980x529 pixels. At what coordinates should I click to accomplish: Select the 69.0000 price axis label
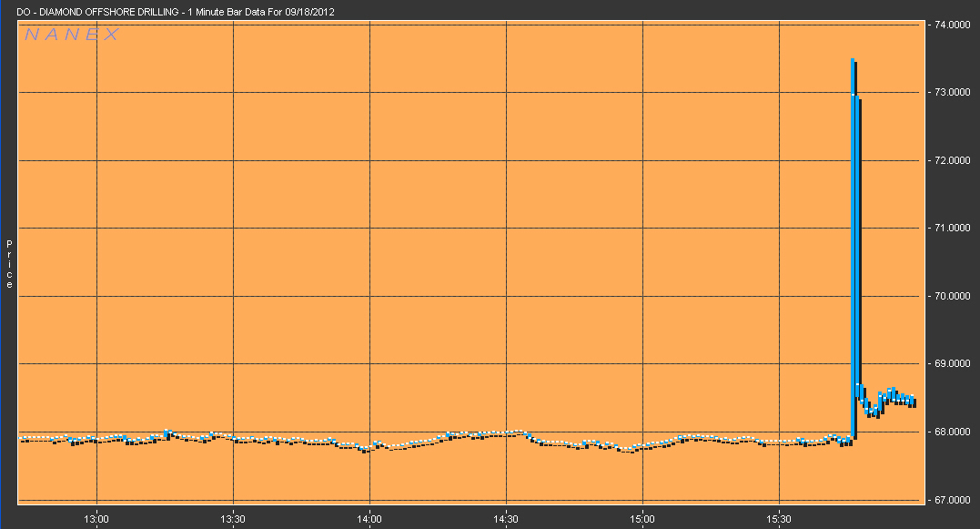click(953, 363)
